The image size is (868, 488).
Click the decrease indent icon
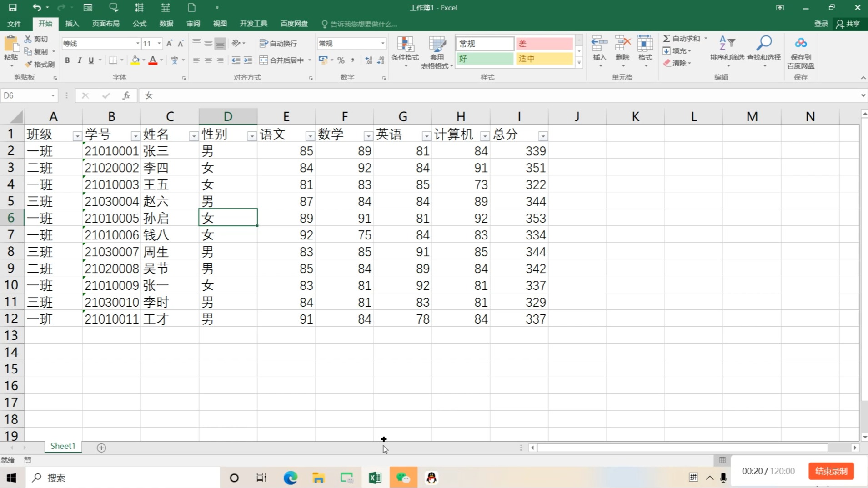point(236,60)
